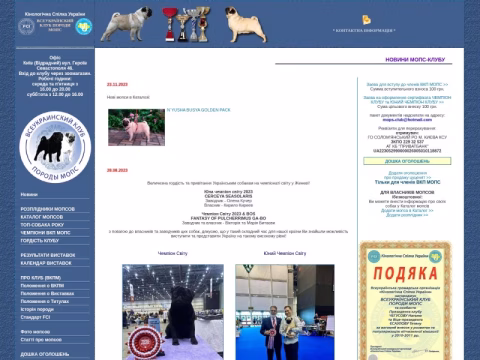480x360 pixels.
Task: Open Стандарт FCI menu item
Action: click(x=35, y=317)
